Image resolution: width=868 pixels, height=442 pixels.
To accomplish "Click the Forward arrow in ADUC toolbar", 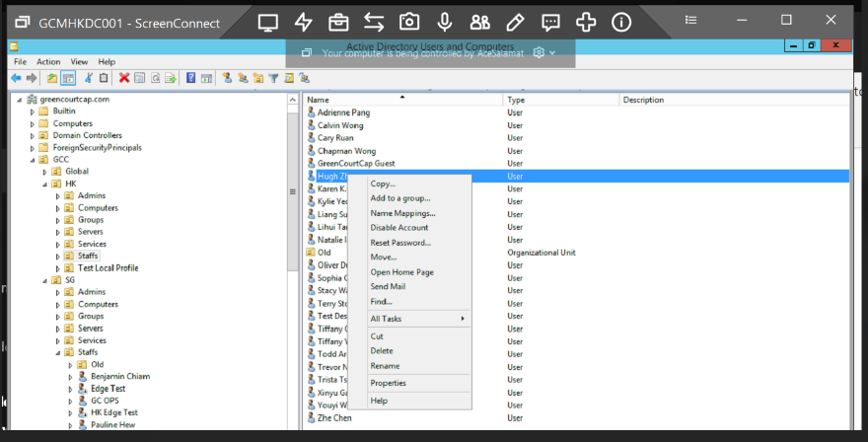I will (32, 79).
